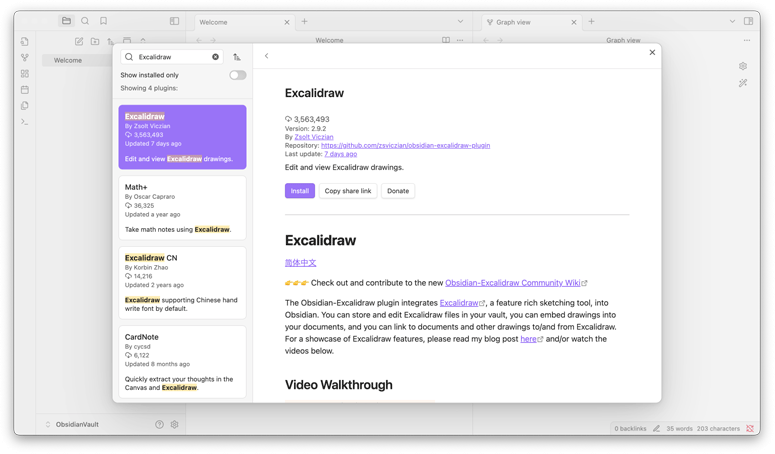Open settings gear near vault name
This screenshot has width=775, height=454.
coord(174,424)
